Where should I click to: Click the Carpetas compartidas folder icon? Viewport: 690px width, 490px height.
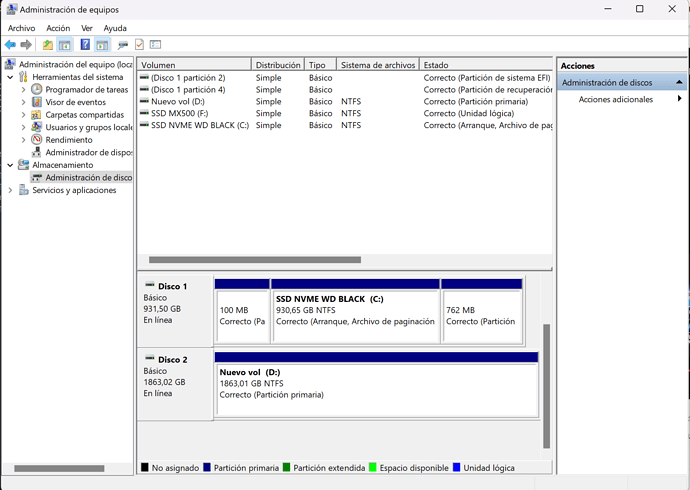36,115
